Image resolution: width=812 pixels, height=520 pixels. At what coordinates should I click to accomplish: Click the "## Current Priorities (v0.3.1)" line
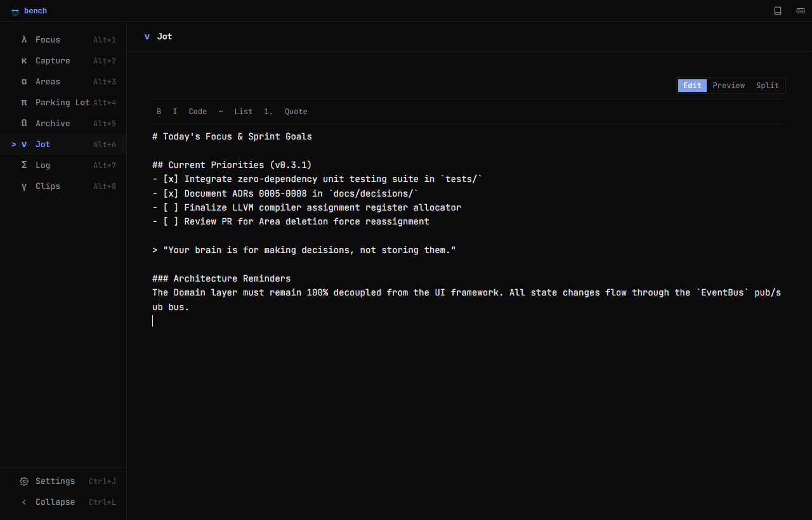pyautogui.click(x=232, y=165)
